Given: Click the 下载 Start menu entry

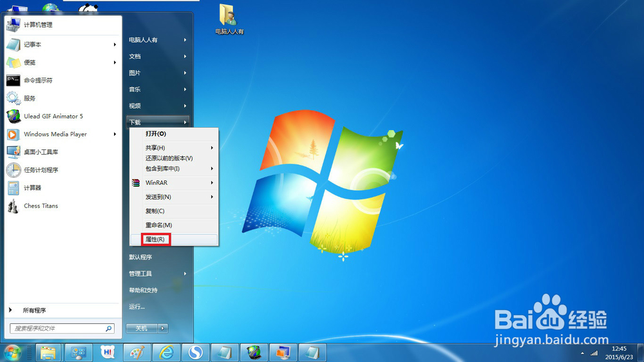Looking at the screenshot, I should pyautogui.click(x=157, y=122).
